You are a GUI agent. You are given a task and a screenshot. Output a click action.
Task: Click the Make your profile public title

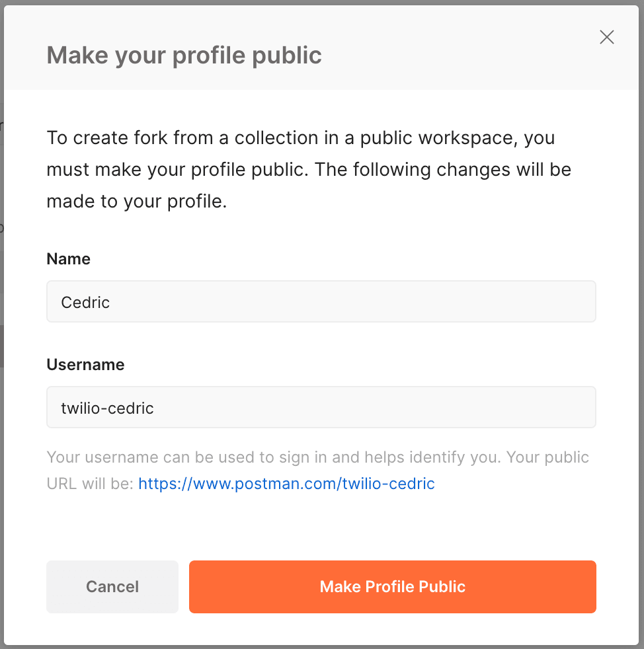point(183,55)
